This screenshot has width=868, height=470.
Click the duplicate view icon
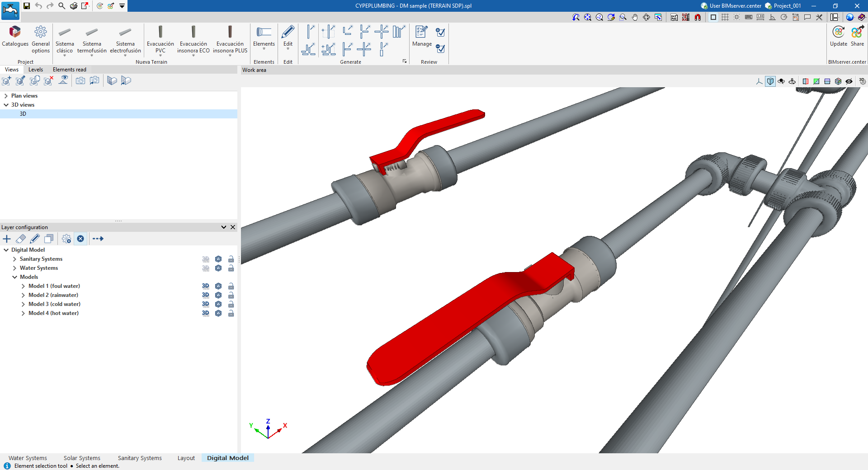[34, 80]
